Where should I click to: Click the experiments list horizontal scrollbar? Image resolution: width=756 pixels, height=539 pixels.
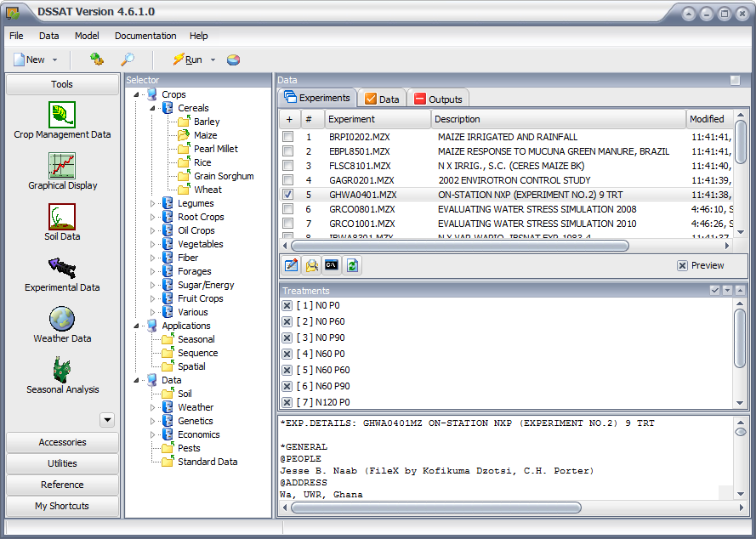click(x=460, y=246)
